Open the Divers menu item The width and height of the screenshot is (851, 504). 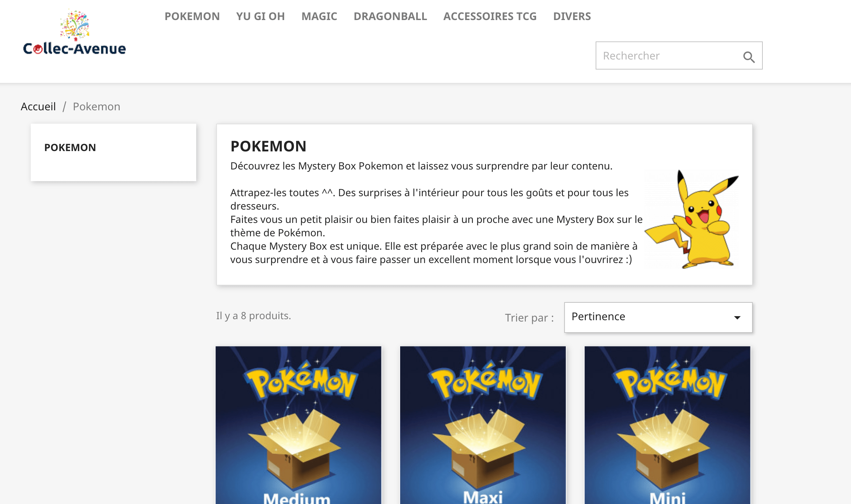pyautogui.click(x=572, y=16)
